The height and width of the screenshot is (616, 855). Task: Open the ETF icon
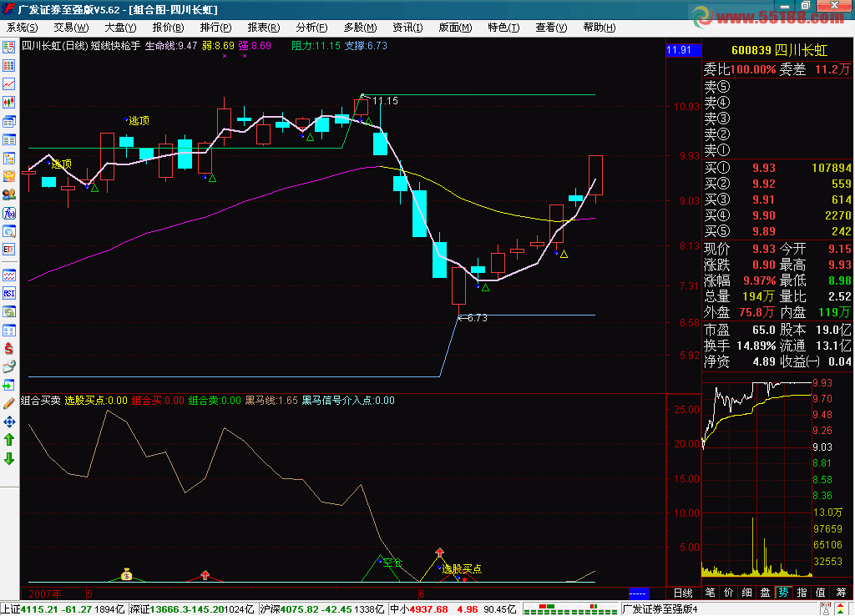tap(8, 250)
